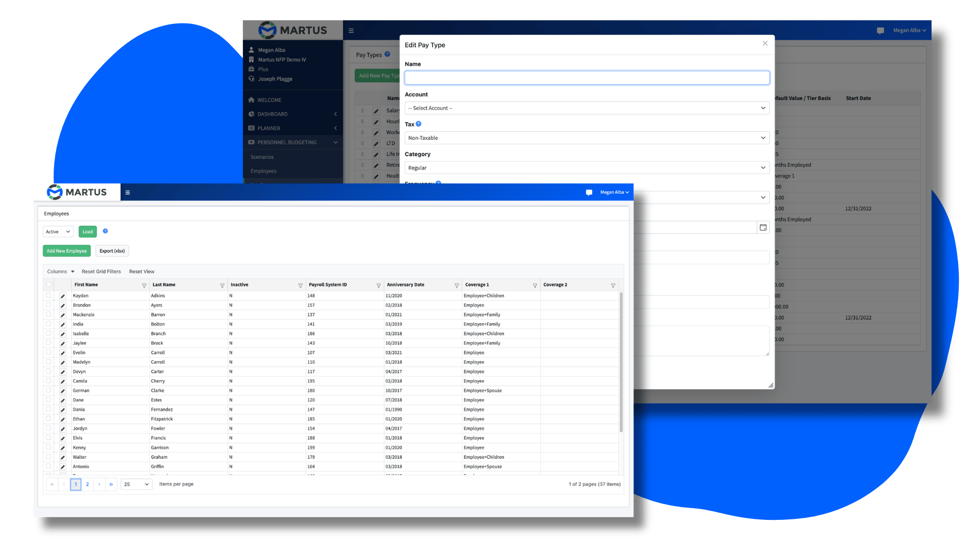The width and height of the screenshot is (980, 551).
Task: Open the Active status dropdown
Action: click(x=58, y=232)
